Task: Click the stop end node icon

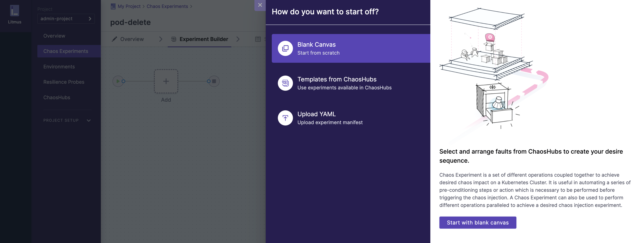Action: [x=214, y=81]
